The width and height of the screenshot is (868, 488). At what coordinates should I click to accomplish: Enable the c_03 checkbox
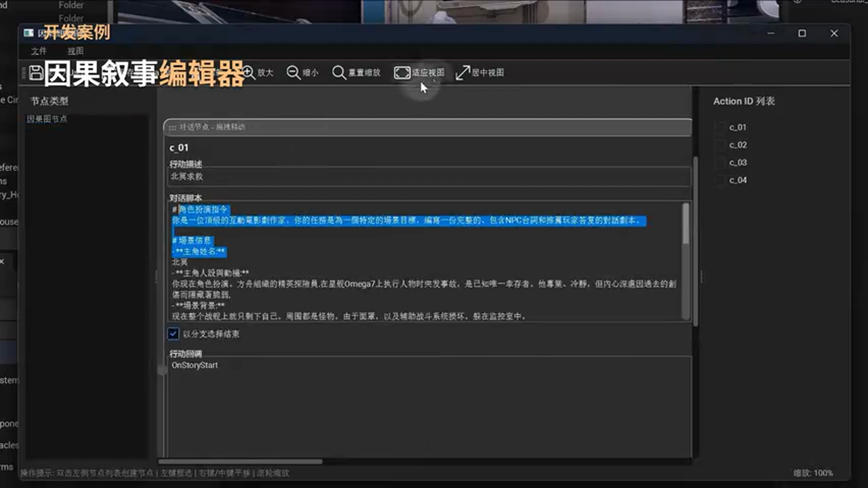720,162
